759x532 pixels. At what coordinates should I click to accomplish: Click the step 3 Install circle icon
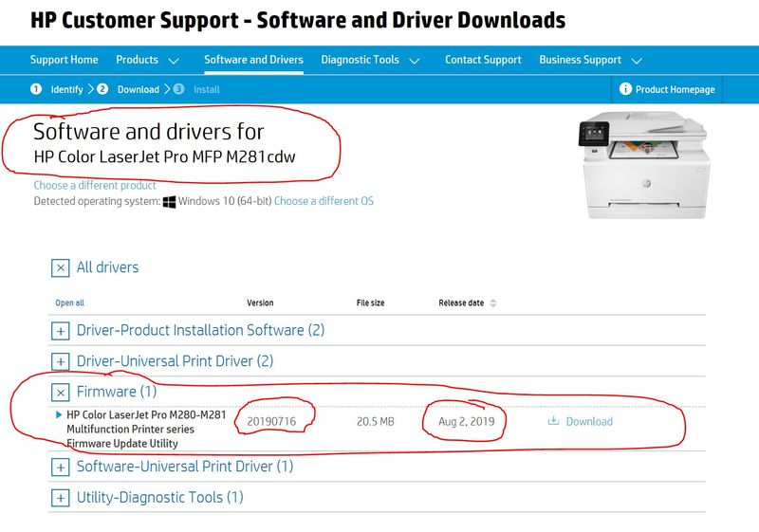(178, 89)
